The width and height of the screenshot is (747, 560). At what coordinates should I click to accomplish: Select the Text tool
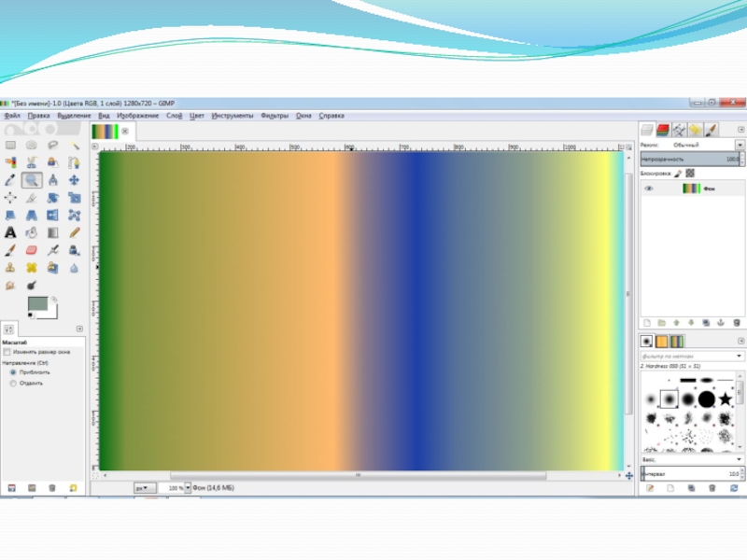10,232
